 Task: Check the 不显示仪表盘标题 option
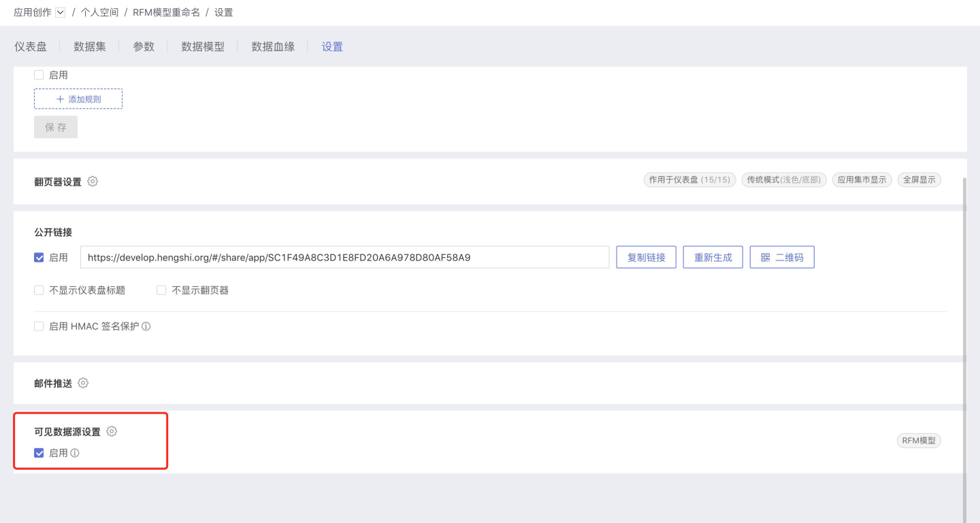pyautogui.click(x=39, y=290)
